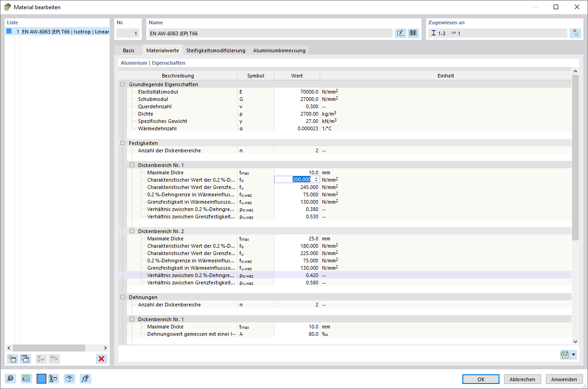The width and height of the screenshot is (588, 389).
Task: Click the Beschreibung column header
Action: click(x=178, y=76)
